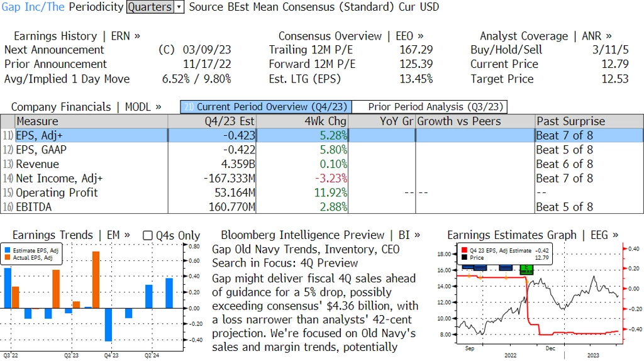Click the 4.359B Revenue estimate value

[x=238, y=164]
